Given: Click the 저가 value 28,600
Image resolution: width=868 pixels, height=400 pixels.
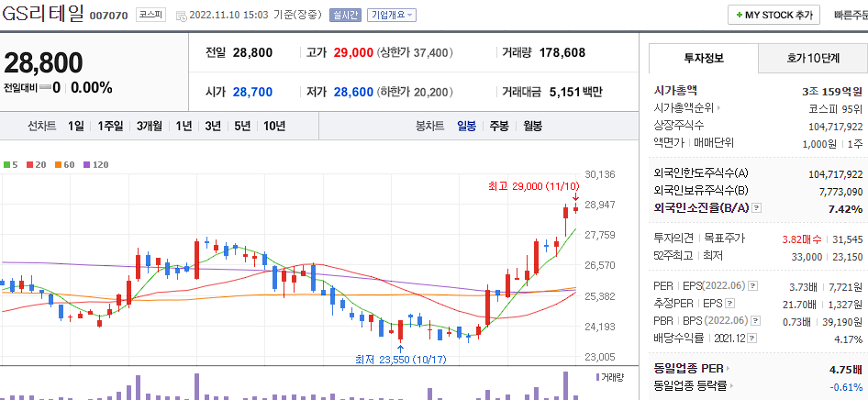Looking at the screenshot, I should tap(353, 92).
